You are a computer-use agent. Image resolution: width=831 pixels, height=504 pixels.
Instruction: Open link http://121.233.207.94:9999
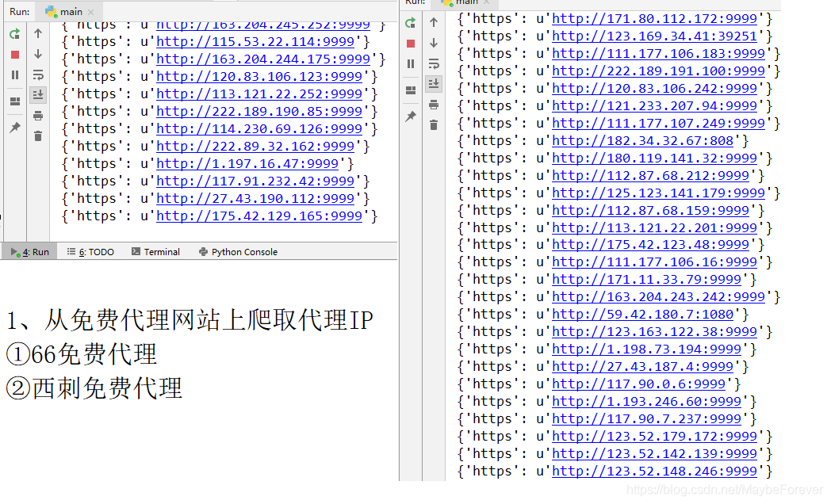point(654,106)
